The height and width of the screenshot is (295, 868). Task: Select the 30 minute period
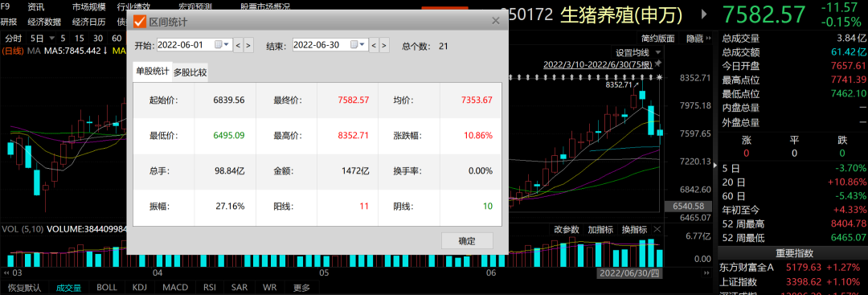(98, 39)
